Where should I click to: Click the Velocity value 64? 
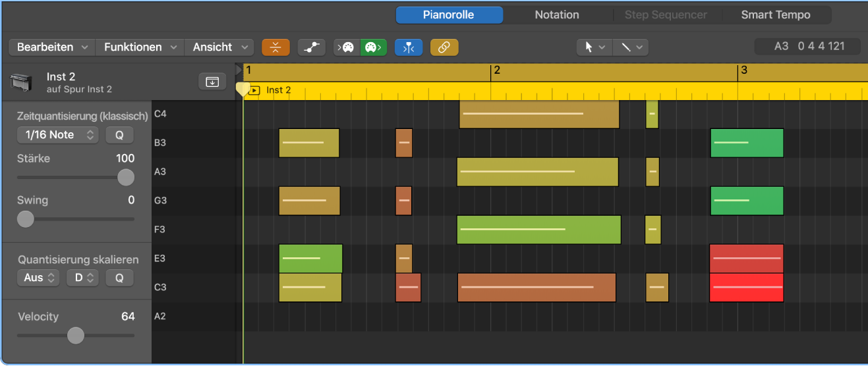pos(128,317)
